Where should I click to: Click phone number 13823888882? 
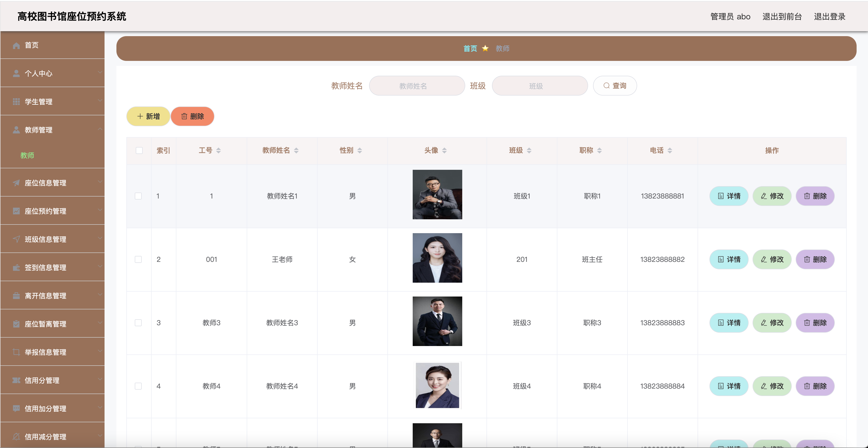662,259
